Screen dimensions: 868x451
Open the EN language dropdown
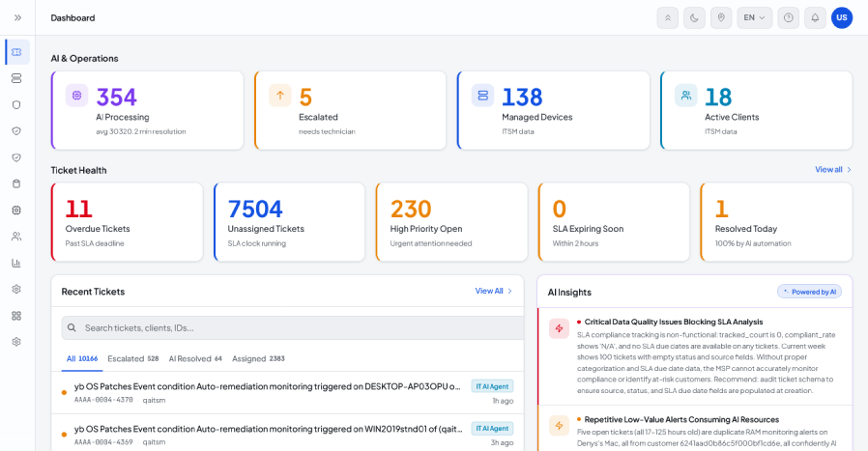755,17
